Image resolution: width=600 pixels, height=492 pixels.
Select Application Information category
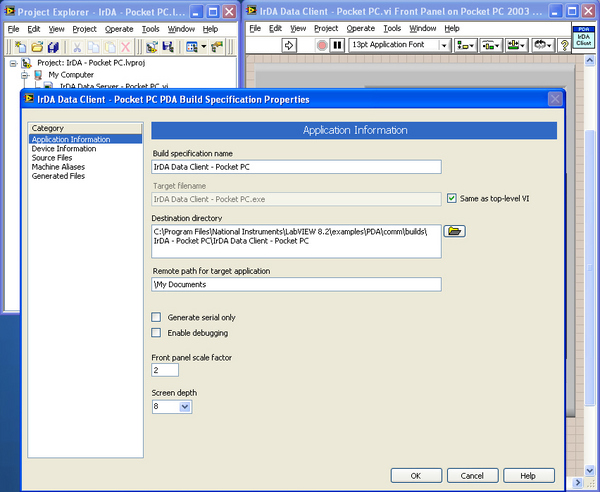pos(85,139)
